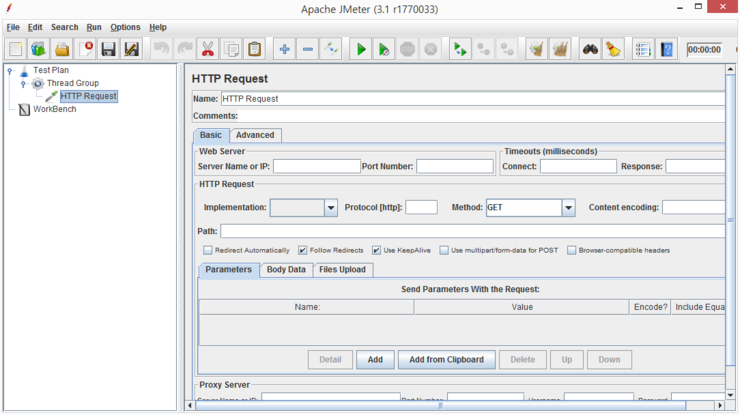Click the Open file folder icon

click(x=62, y=49)
